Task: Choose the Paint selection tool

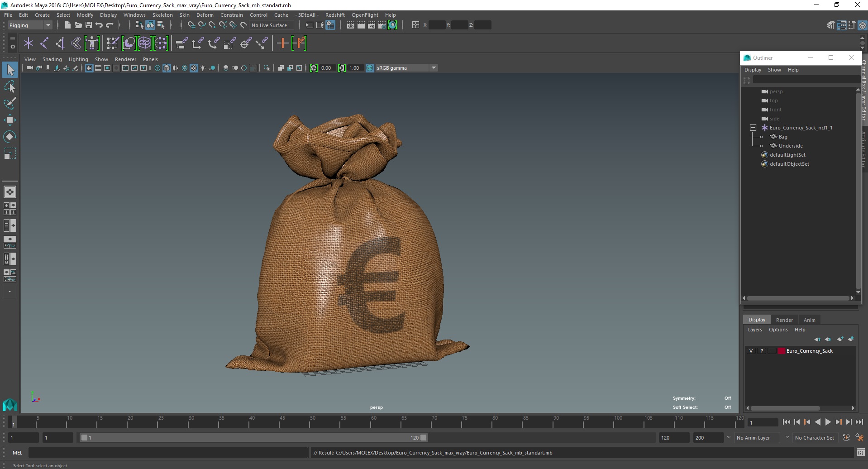Action: [10, 103]
